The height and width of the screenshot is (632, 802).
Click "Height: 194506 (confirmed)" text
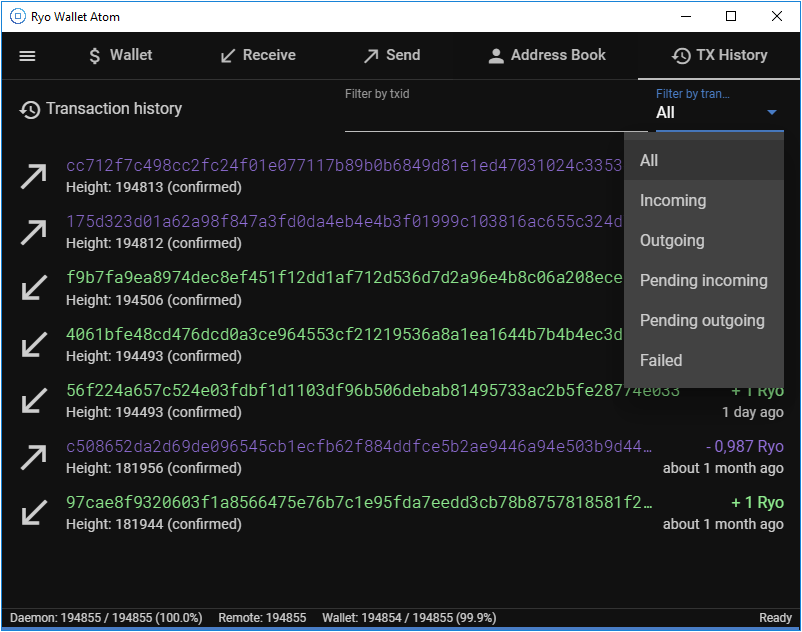tap(154, 300)
